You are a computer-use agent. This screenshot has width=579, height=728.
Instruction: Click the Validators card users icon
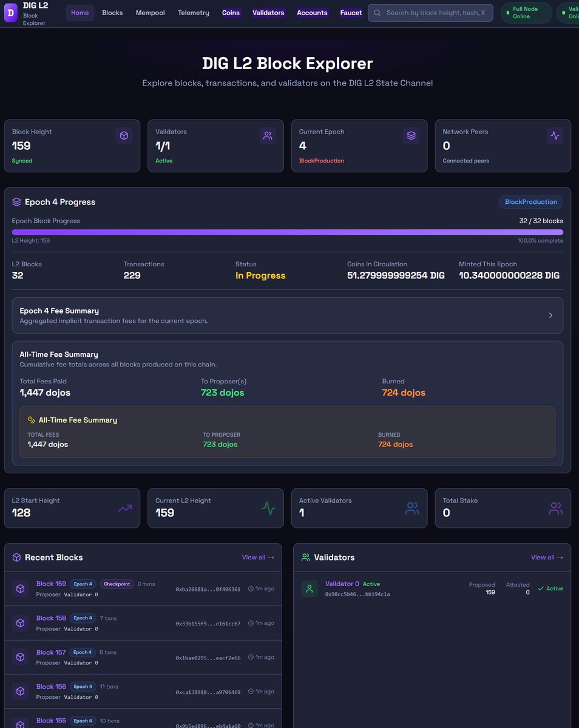(268, 136)
